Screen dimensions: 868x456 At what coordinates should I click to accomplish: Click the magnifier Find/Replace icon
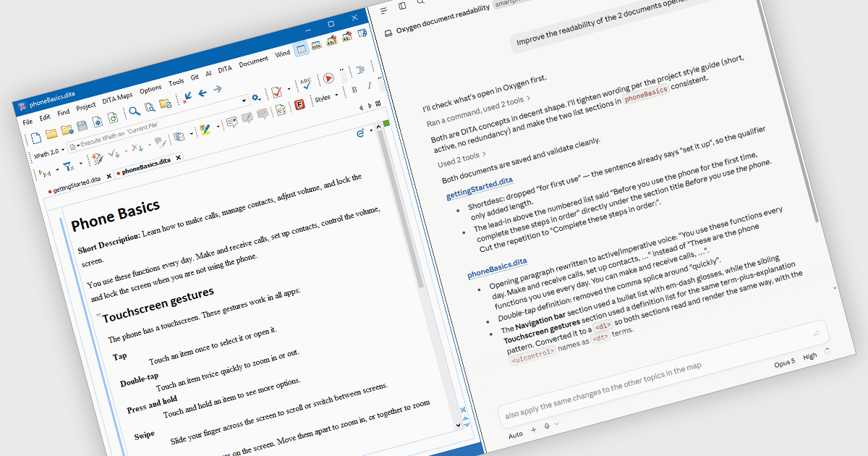[135, 111]
